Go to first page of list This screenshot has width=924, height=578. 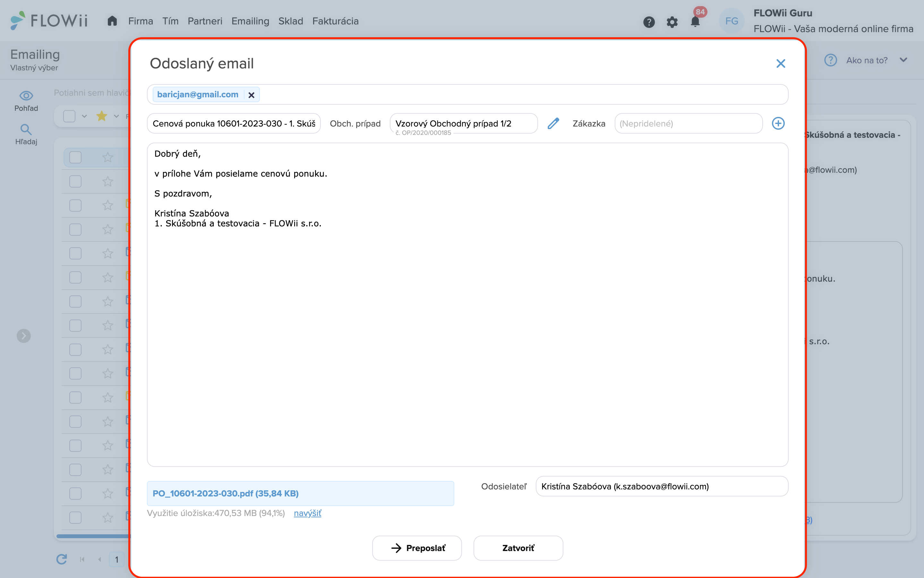(x=82, y=560)
